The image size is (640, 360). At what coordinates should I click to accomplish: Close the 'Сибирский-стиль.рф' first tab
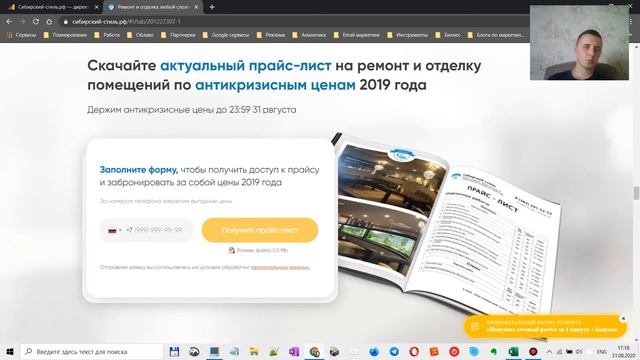click(97, 7)
